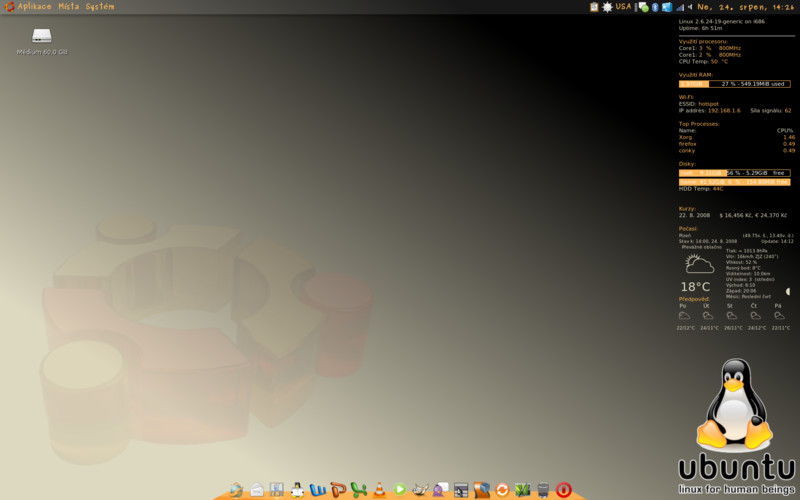The height and width of the screenshot is (500, 800).
Task: Click the speaker volume tray icon
Action: click(690, 7)
